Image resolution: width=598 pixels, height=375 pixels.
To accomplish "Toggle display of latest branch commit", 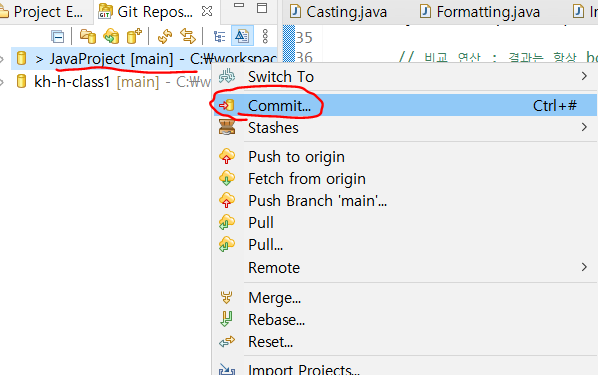I will (x=242, y=37).
